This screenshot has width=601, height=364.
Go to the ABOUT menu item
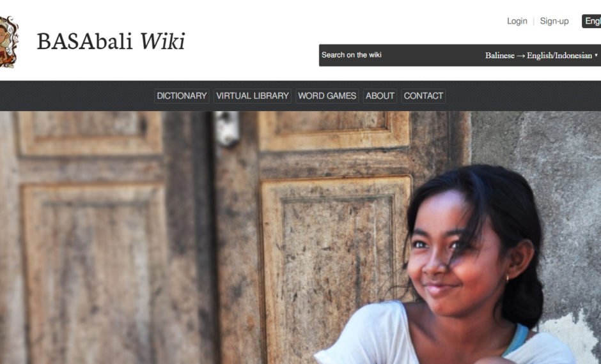coord(379,96)
